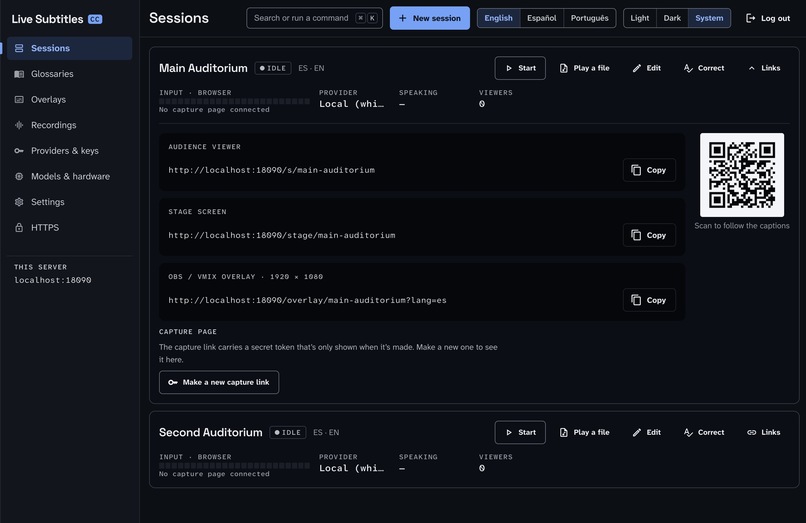This screenshot has height=523, width=806.
Task: Go to Overlays section
Action: point(69,100)
